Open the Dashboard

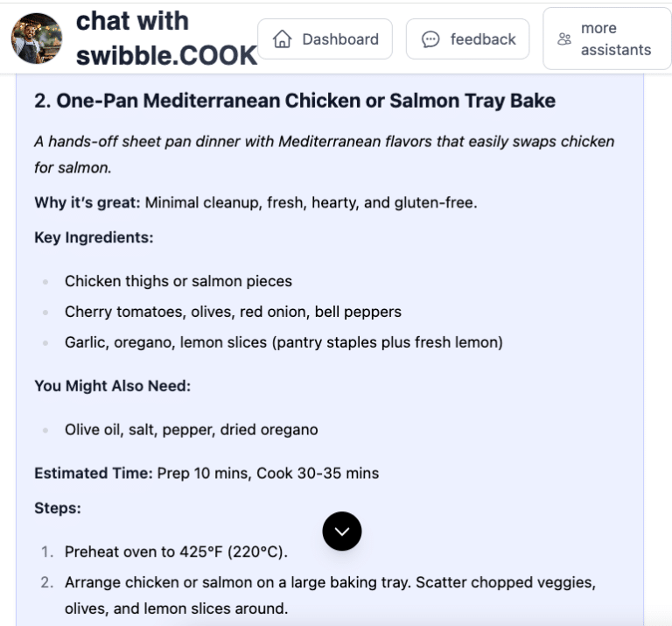(325, 39)
